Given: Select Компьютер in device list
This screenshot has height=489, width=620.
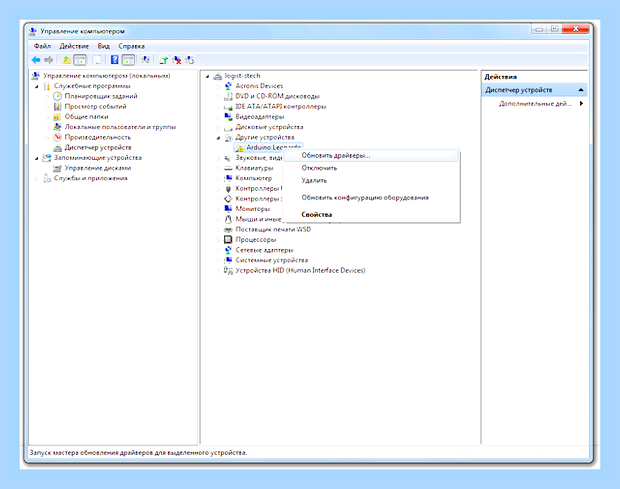Looking at the screenshot, I should (253, 178).
